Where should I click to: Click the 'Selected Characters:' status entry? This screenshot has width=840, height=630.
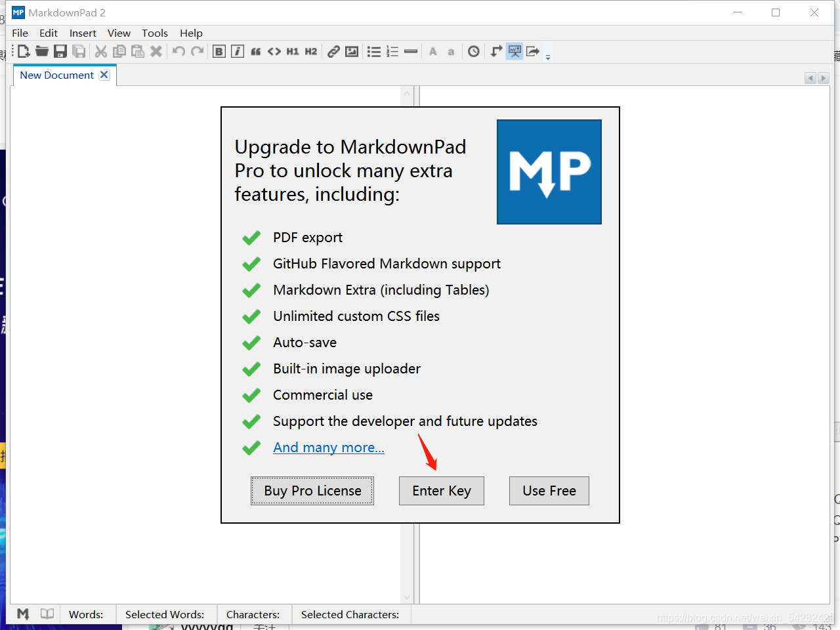[x=350, y=614]
